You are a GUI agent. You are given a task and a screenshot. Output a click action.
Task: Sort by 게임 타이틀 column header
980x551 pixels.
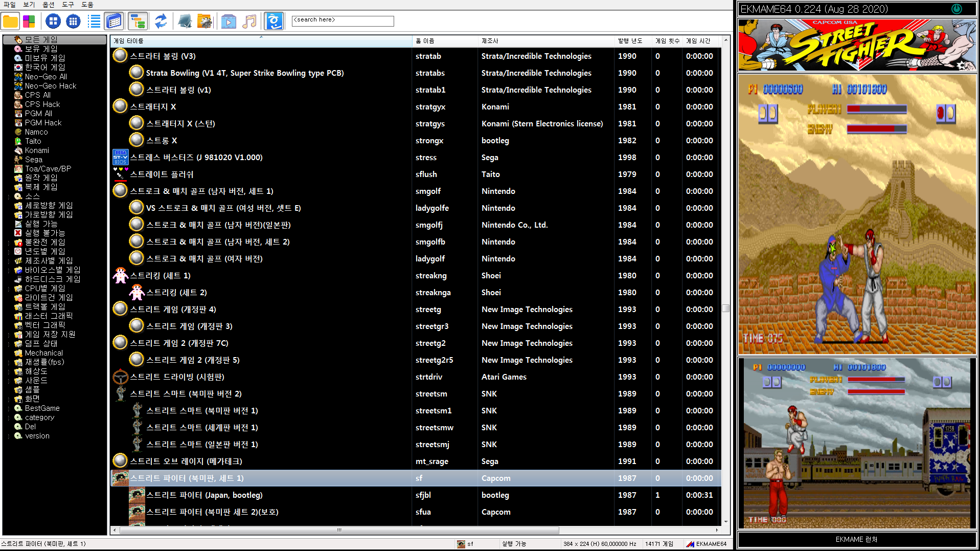click(x=261, y=41)
